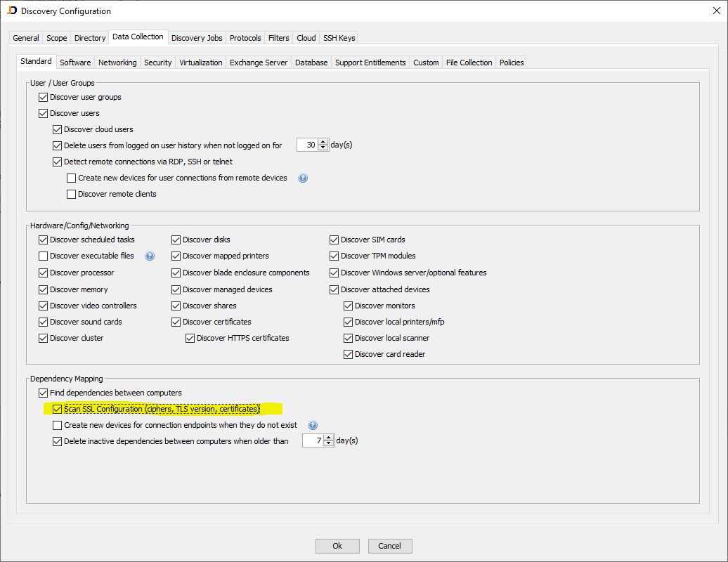The height and width of the screenshot is (562, 728).
Task: Open the SSH Keys tab
Action: coord(338,38)
